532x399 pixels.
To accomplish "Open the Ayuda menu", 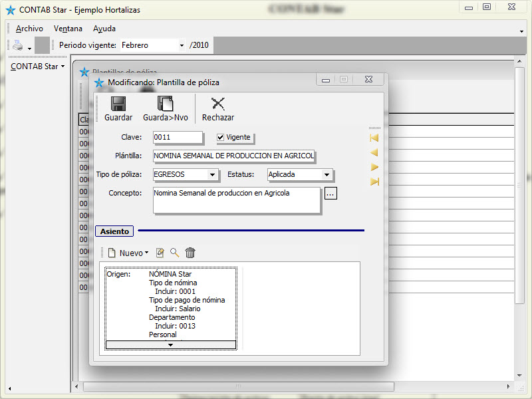I will pos(104,29).
